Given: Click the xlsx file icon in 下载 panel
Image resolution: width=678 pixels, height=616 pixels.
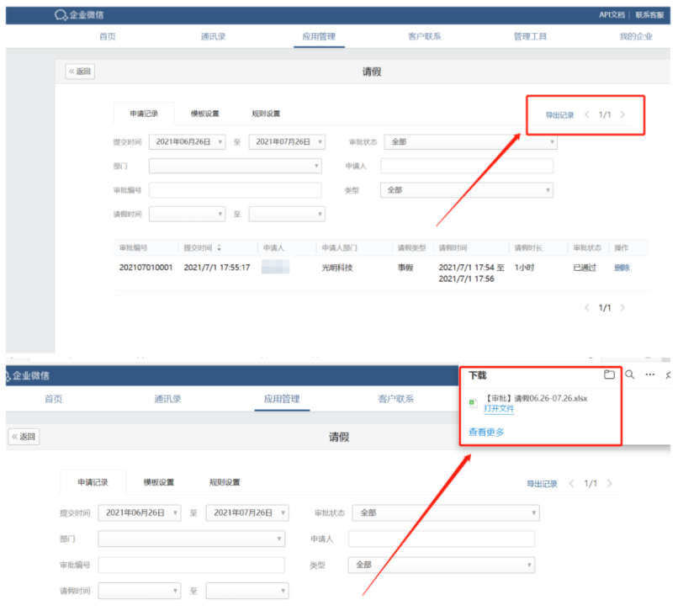Looking at the screenshot, I should coord(474,403).
